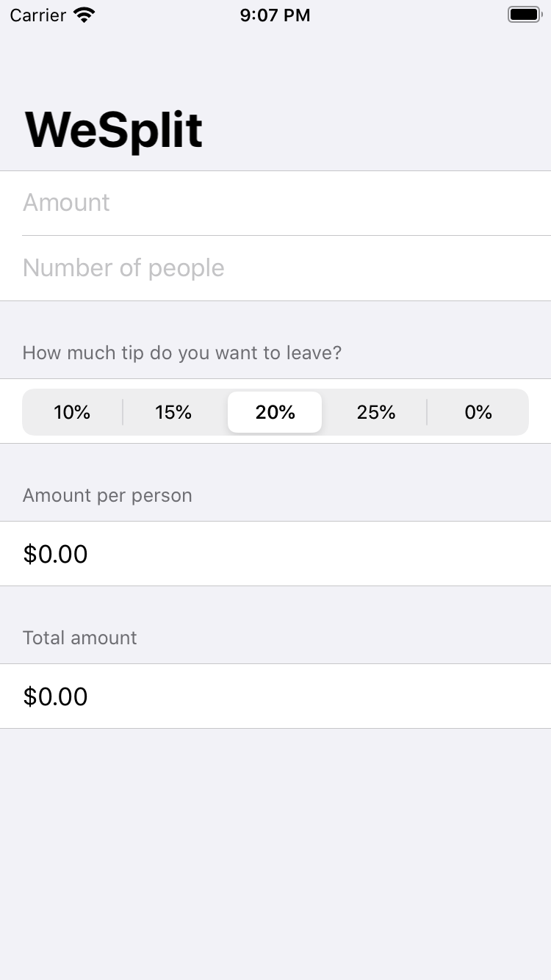Tap the Carrier label in status bar
The image size is (551, 980).
[38, 15]
